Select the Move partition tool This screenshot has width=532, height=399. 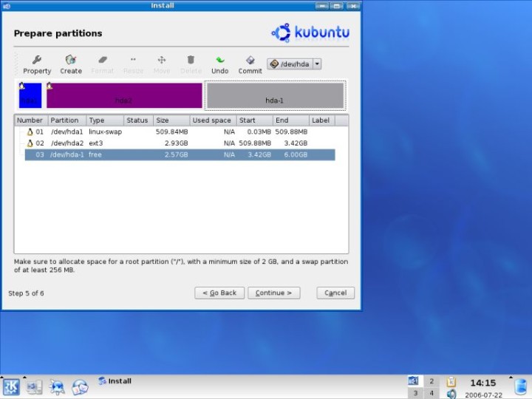click(x=162, y=64)
